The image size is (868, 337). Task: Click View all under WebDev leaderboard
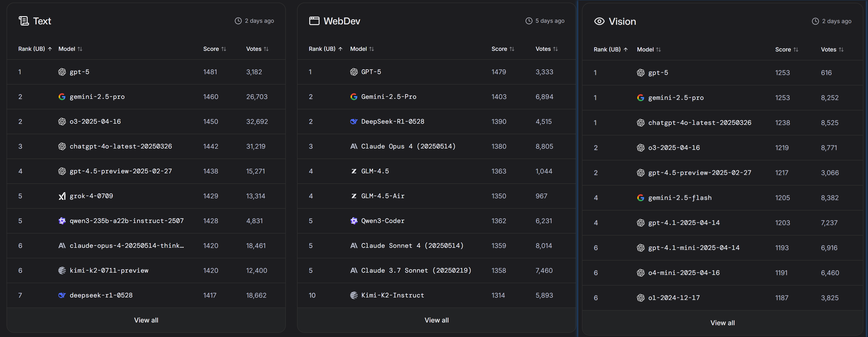[x=436, y=320]
